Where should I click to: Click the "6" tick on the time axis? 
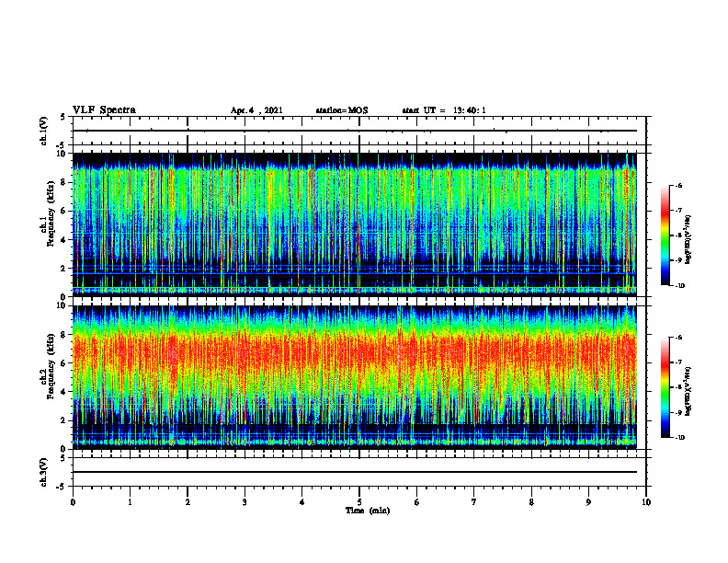click(x=417, y=502)
